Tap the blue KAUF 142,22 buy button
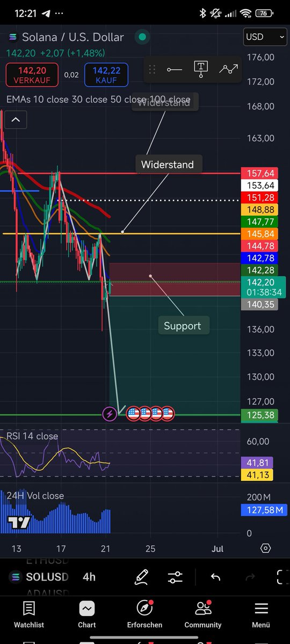290x644 pixels. point(106,75)
